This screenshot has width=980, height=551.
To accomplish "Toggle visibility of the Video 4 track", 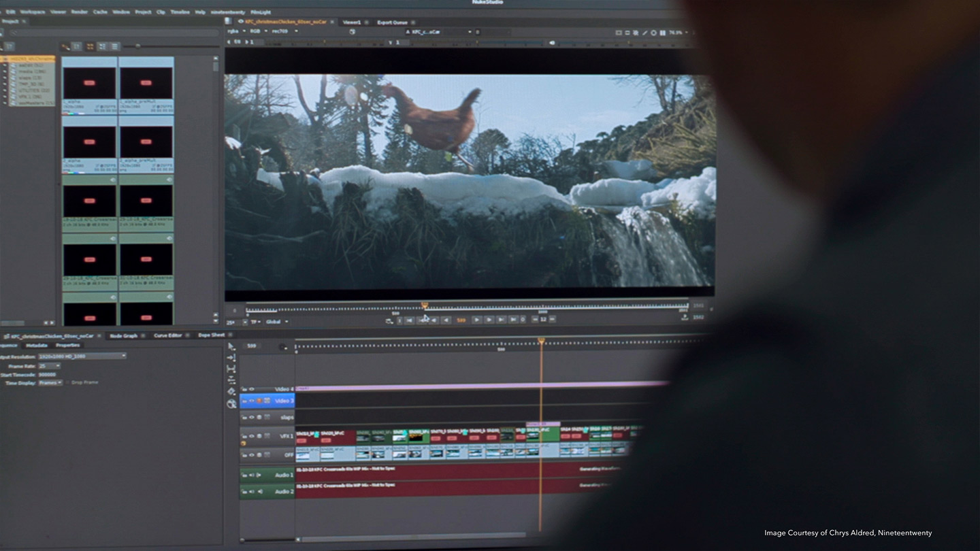I will (252, 389).
